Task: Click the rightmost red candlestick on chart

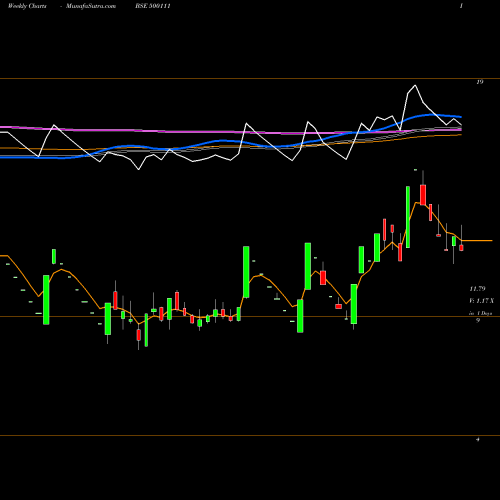Action: tap(461, 248)
